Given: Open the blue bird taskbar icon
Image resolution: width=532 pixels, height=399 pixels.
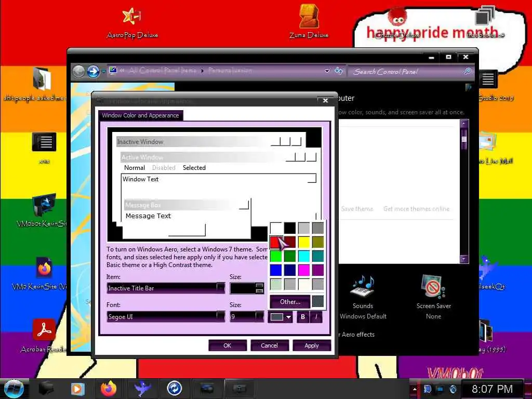Looking at the screenshot, I should click(142, 389).
